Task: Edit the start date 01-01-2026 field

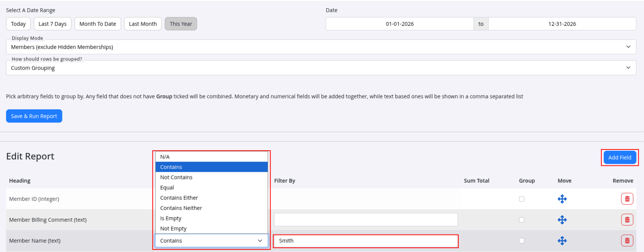Action: [x=400, y=24]
